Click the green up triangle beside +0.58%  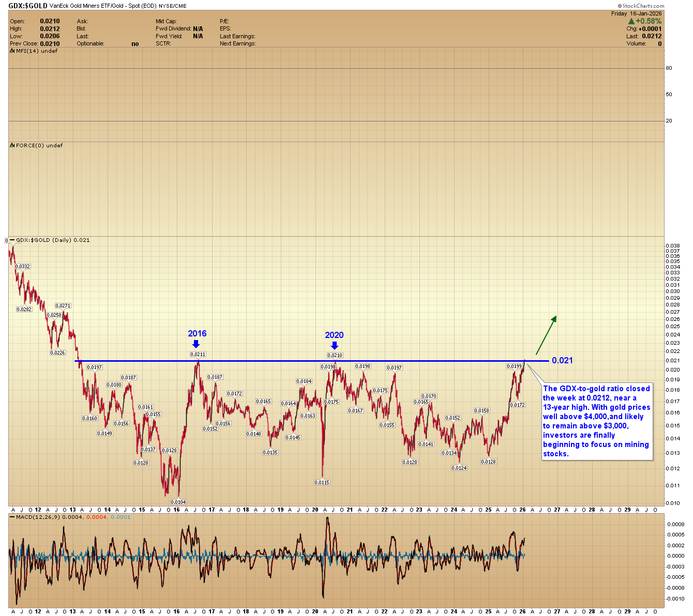(x=631, y=21)
